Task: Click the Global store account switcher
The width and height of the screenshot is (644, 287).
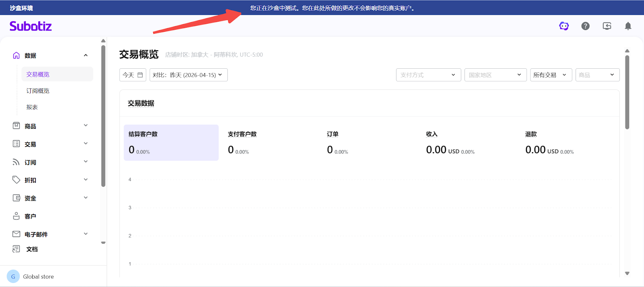Action: tap(38, 277)
